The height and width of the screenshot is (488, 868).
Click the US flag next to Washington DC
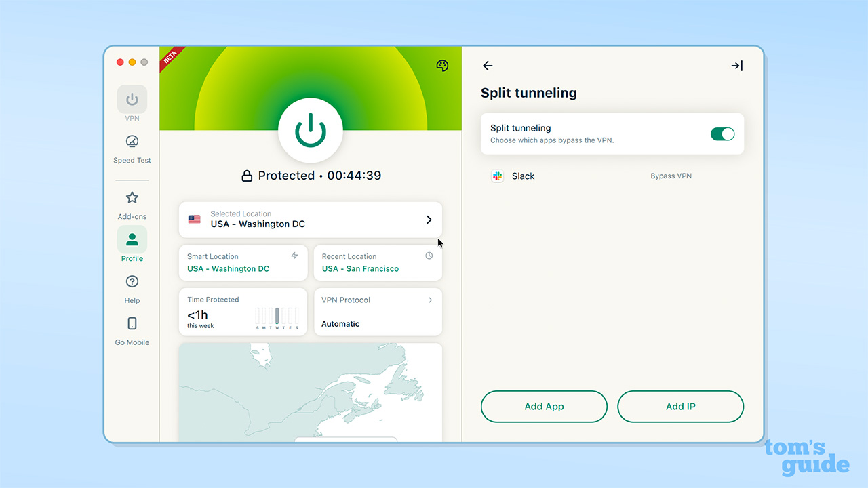(x=195, y=220)
